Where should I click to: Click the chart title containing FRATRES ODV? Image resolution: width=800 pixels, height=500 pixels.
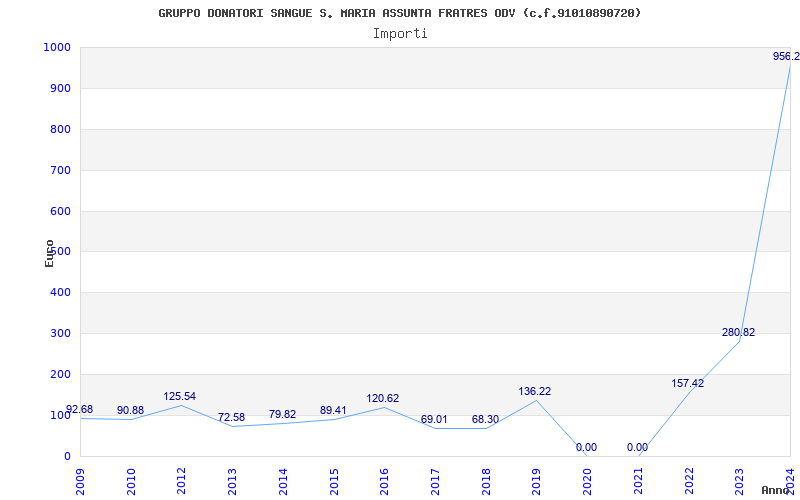[400, 13]
